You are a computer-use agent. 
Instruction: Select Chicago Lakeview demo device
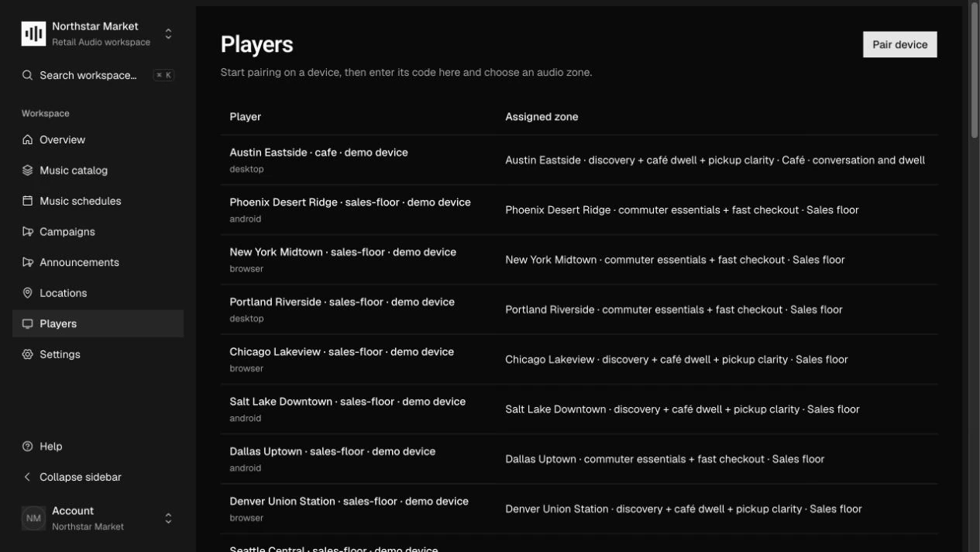tap(342, 352)
